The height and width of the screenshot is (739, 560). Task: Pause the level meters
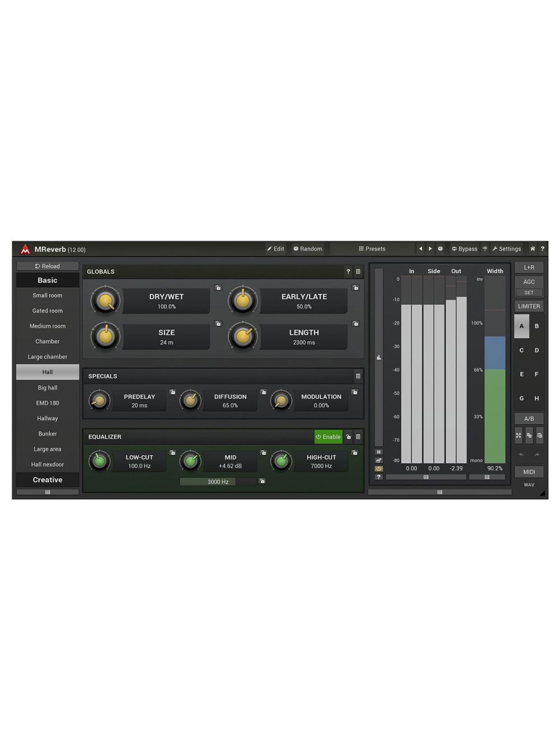[x=379, y=451]
